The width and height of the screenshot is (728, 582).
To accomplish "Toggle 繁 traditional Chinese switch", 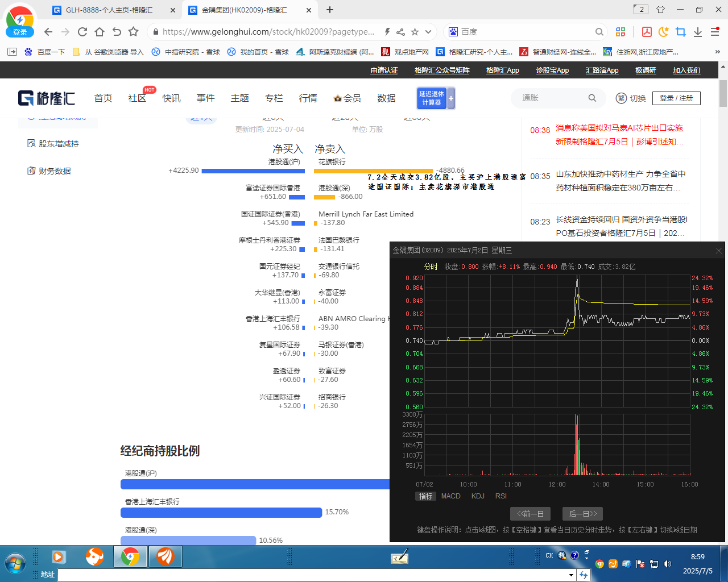I will pyautogui.click(x=631, y=98).
